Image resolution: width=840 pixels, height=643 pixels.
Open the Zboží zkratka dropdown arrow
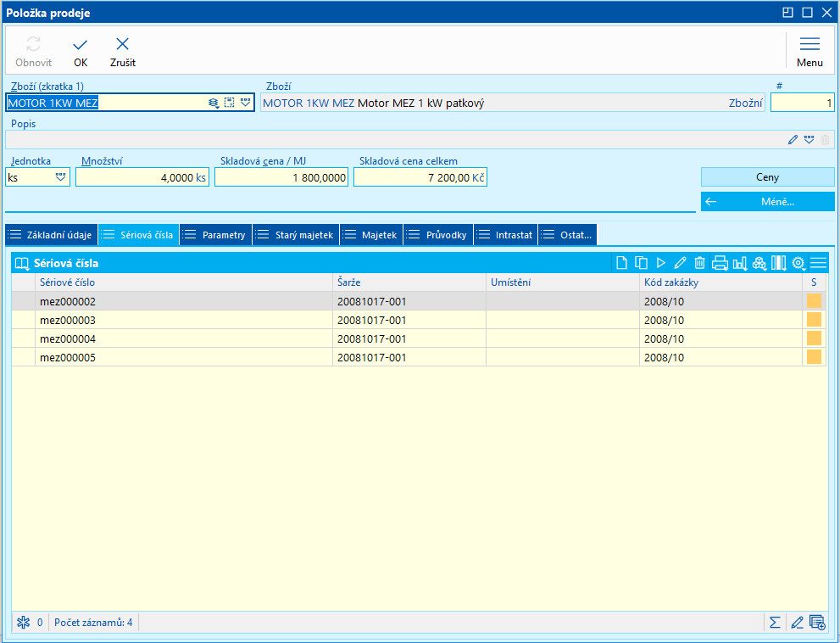[246, 103]
